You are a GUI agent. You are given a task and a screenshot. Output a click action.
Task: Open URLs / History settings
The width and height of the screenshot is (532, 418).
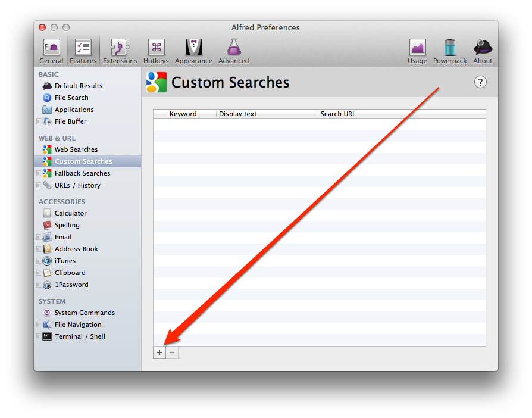point(87,185)
